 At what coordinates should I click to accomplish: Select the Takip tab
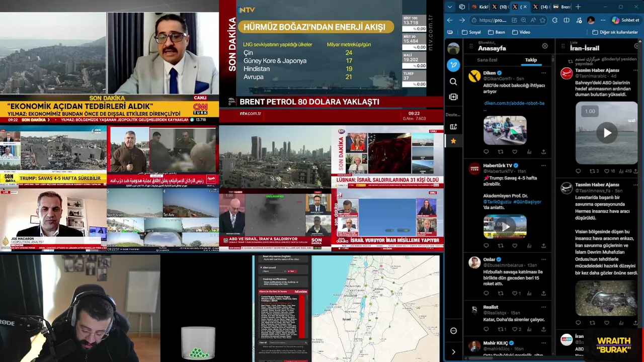click(531, 60)
